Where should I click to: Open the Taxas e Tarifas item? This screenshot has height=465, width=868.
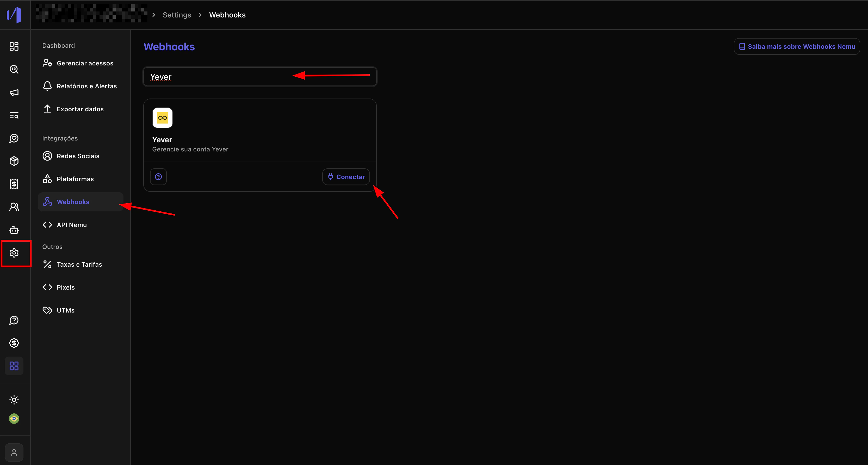[x=79, y=265]
